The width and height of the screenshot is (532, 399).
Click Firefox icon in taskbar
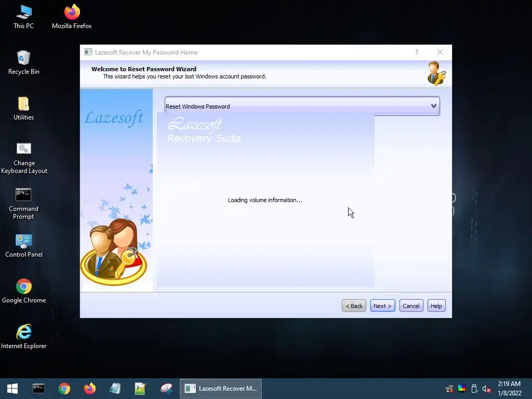(x=90, y=389)
